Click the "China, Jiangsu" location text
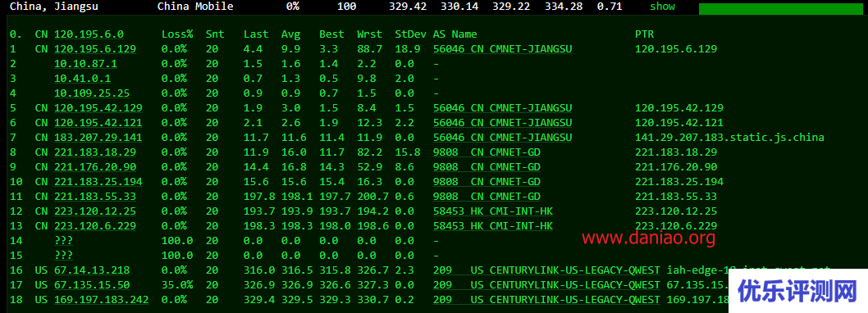The image size is (868, 313). [53, 7]
